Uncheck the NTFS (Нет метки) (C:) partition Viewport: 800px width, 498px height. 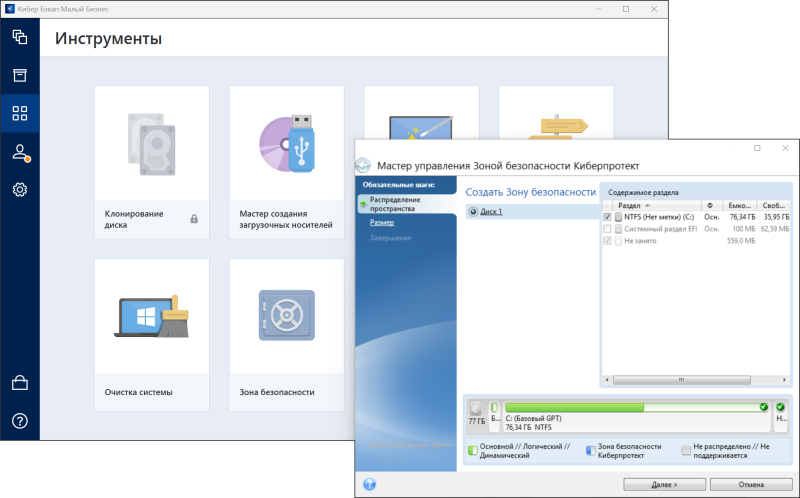(x=607, y=216)
